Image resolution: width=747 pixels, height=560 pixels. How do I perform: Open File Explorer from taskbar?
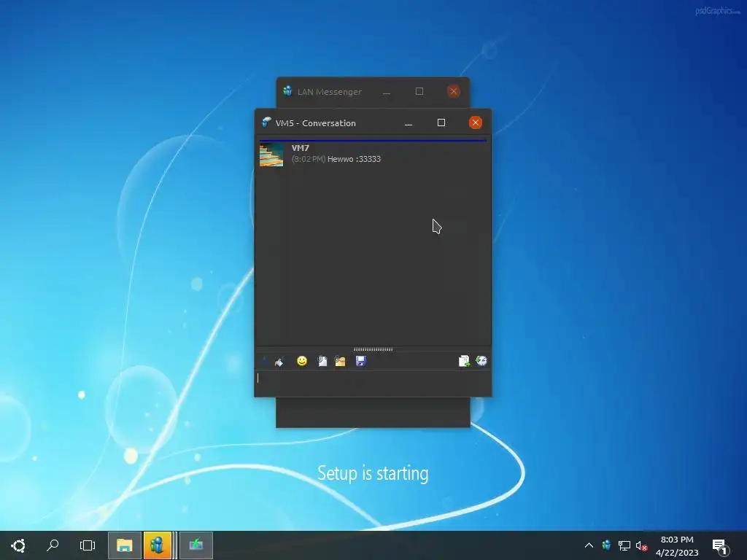point(124,545)
